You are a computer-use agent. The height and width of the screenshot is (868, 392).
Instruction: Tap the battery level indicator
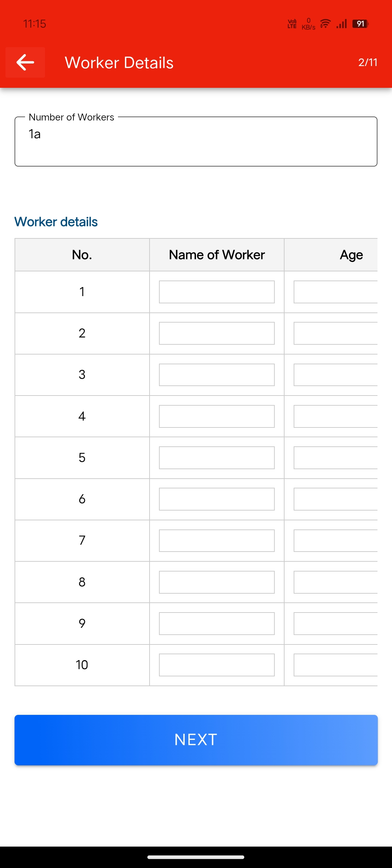(x=360, y=24)
